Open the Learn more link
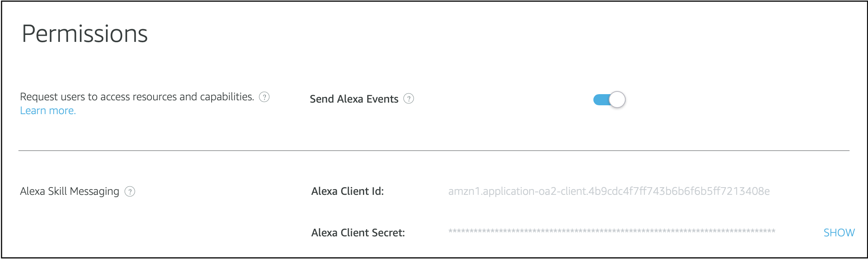The width and height of the screenshot is (868, 259). point(48,111)
